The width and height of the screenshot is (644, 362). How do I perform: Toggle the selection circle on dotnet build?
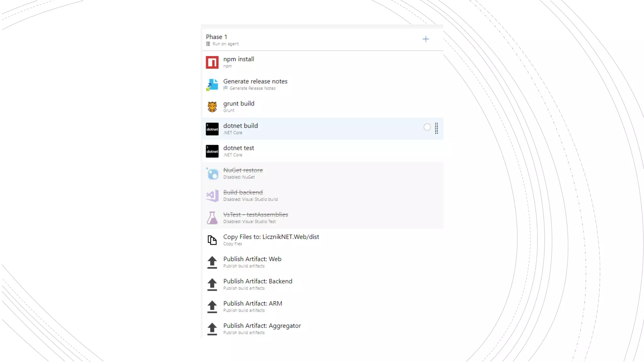427,127
